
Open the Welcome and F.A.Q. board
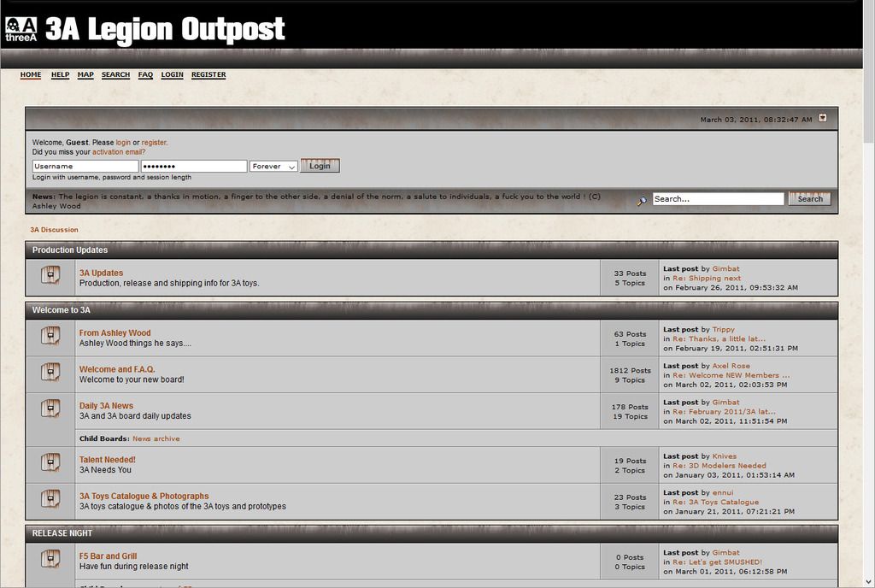(x=117, y=369)
